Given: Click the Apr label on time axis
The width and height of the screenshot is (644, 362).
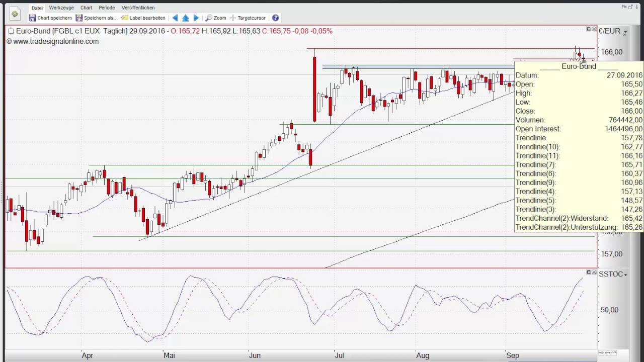Looking at the screenshot, I should (x=88, y=355).
